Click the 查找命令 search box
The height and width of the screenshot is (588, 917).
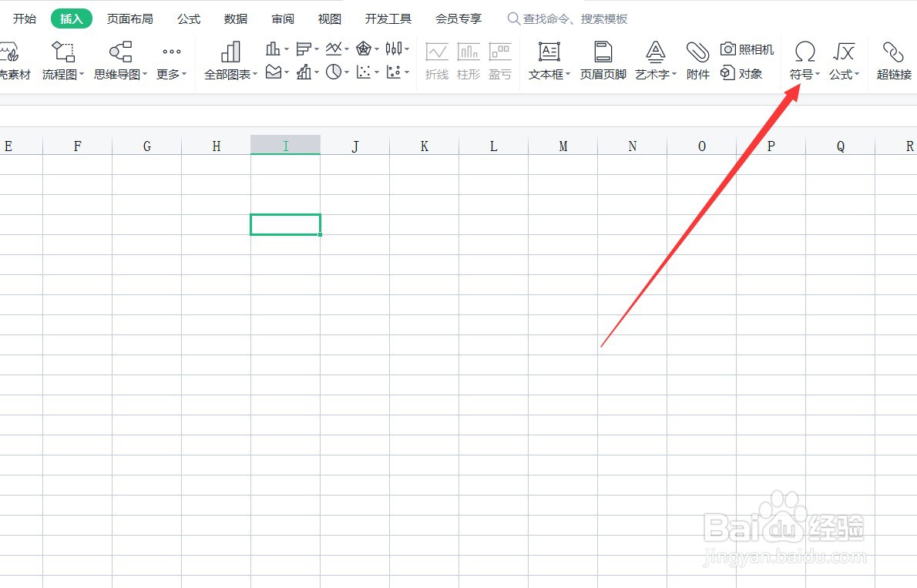point(568,18)
